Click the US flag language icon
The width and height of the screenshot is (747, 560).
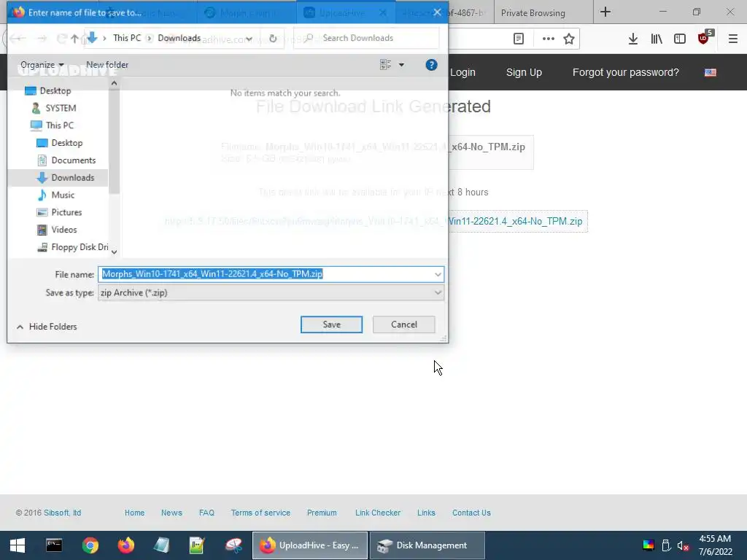(711, 72)
